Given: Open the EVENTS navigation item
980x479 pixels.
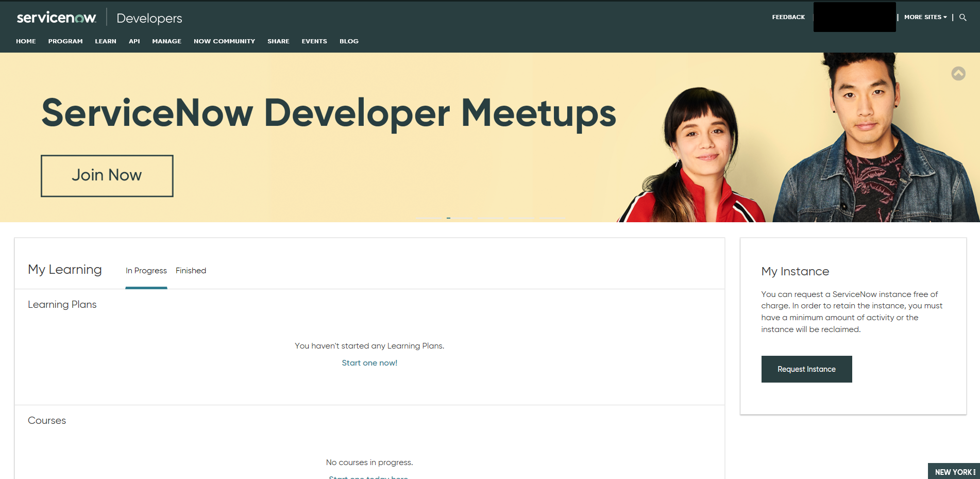Looking at the screenshot, I should pyautogui.click(x=314, y=41).
